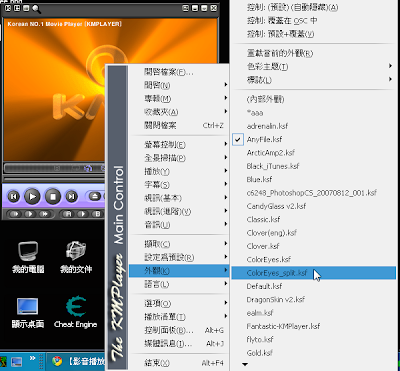This screenshot has width=400, height=371.
Task: Set B repeat point with B button
Action: (98, 214)
